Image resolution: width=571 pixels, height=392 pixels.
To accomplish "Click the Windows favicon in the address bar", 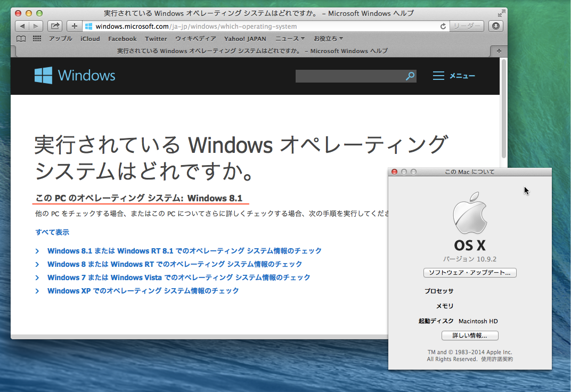I will click(x=88, y=26).
